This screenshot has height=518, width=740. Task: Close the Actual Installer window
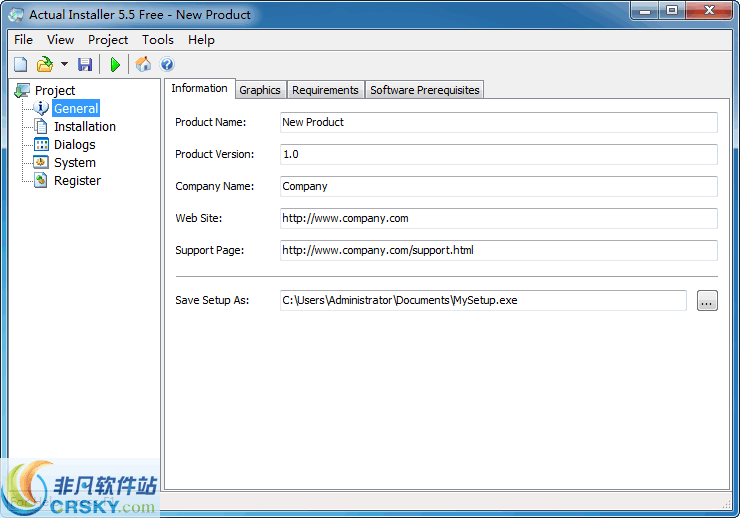pyautogui.click(x=709, y=10)
